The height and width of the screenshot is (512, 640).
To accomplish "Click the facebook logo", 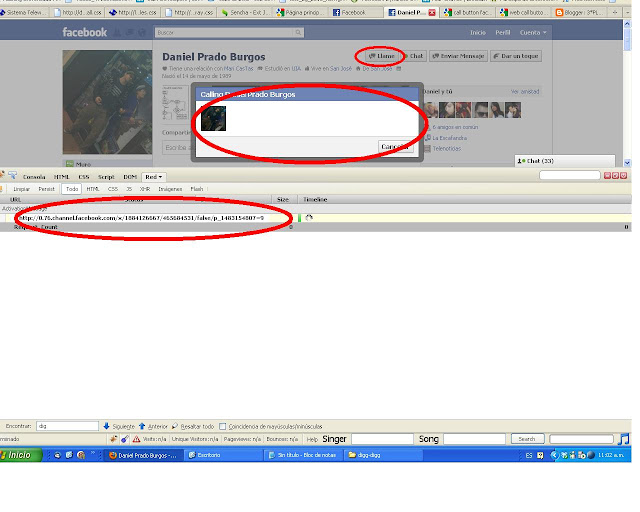I will coord(84,32).
